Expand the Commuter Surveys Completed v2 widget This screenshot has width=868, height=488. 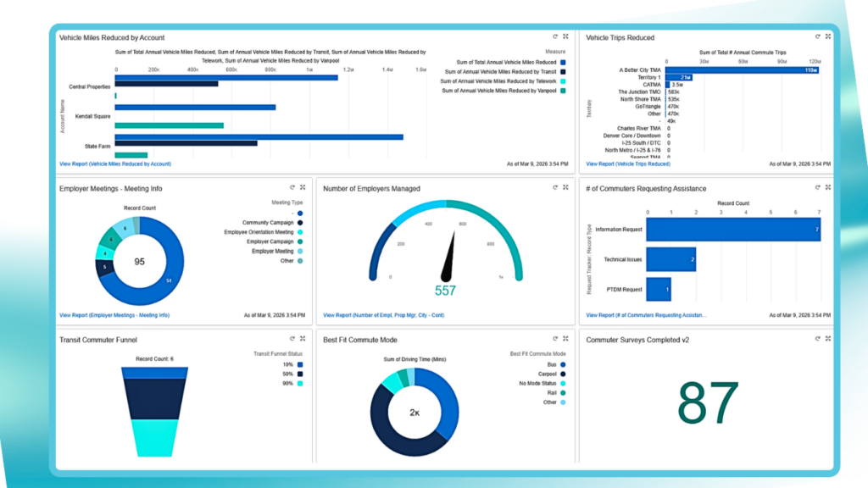(828, 339)
